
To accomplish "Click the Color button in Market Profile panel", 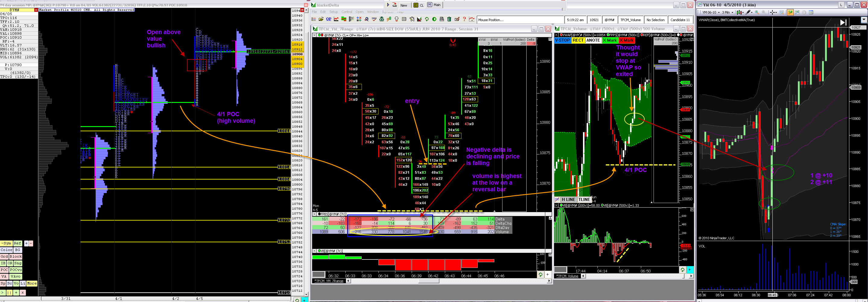I will tap(6, 250).
